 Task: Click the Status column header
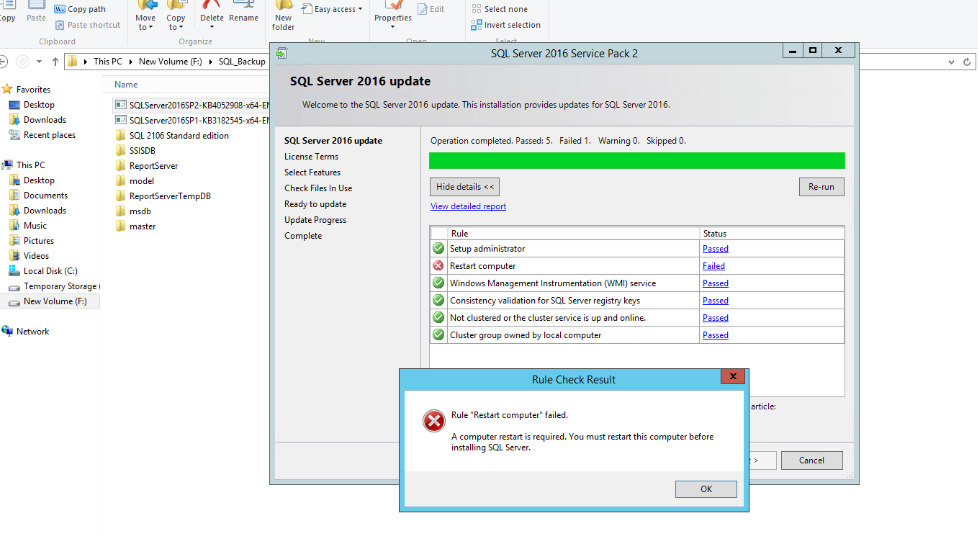[x=772, y=233]
